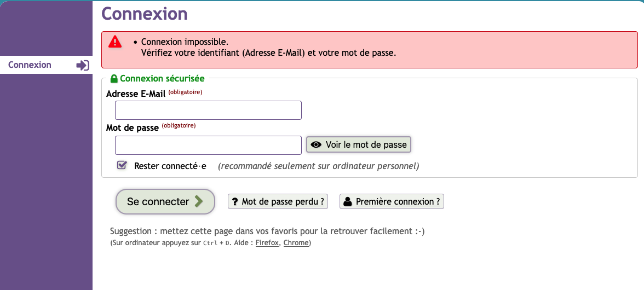Click the Connexion impossible error message

(x=185, y=42)
